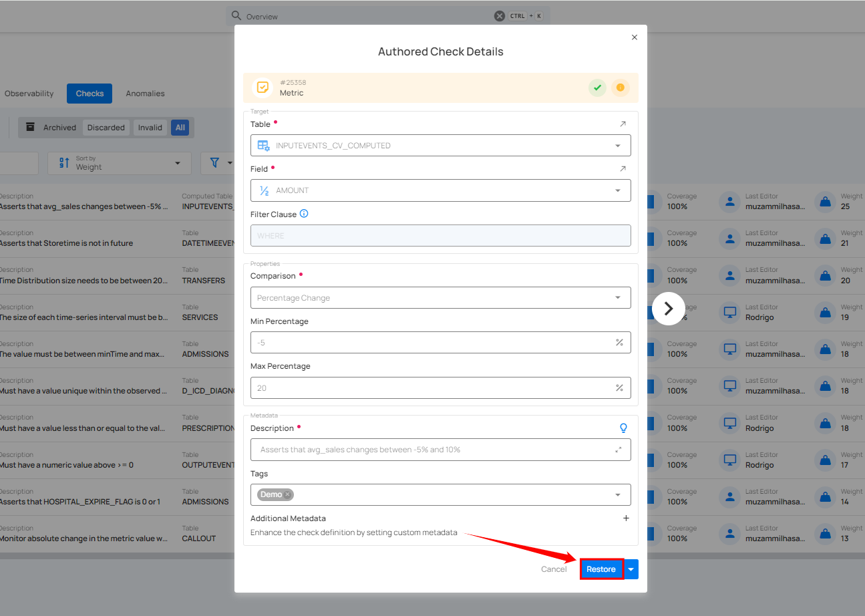Switch to the Anomalies tab

point(145,94)
